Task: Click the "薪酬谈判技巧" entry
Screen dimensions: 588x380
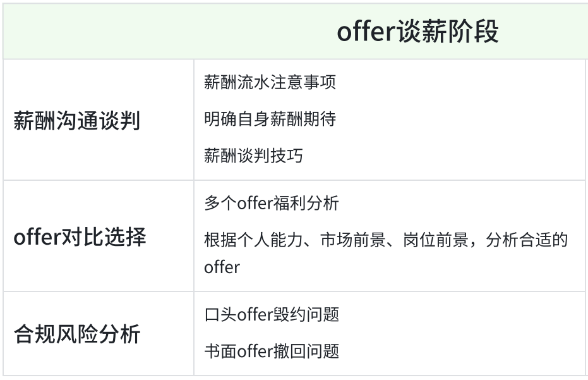Action: click(x=253, y=156)
